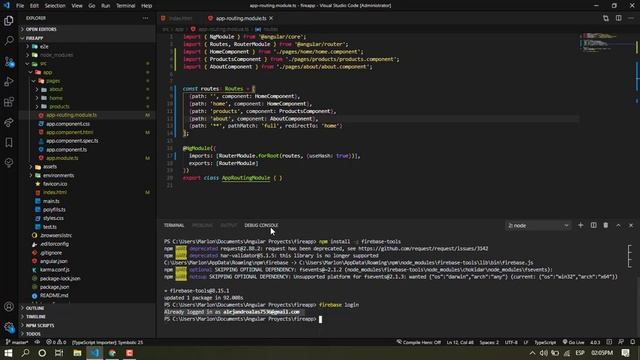Click the editor minimap preview
Viewport: 640px width, 360px height.
pyautogui.click(x=607, y=42)
